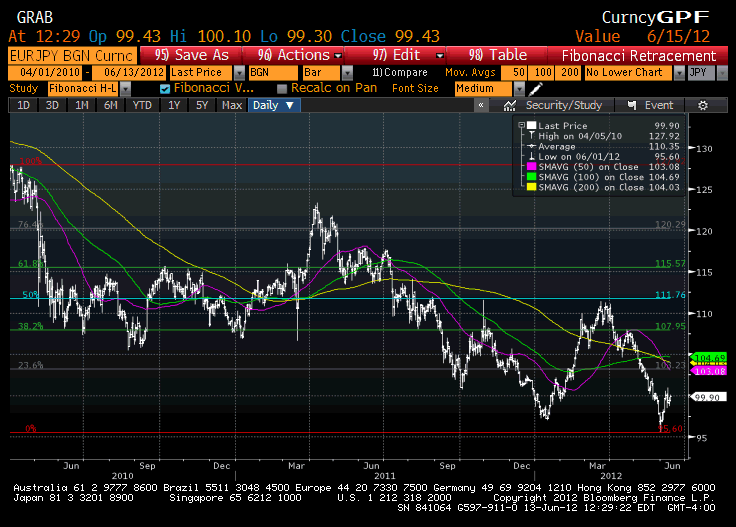
Task: Open the Bar chart type dropdown
Action: [x=347, y=73]
